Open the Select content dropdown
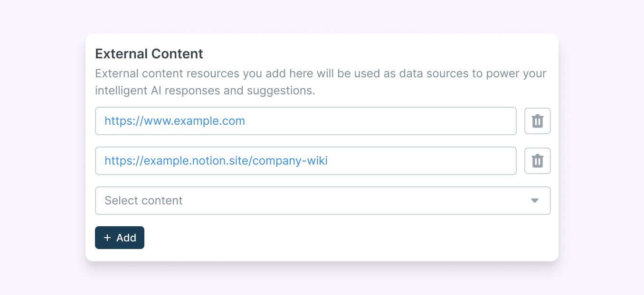Image resolution: width=644 pixels, height=295 pixels. 323,201
